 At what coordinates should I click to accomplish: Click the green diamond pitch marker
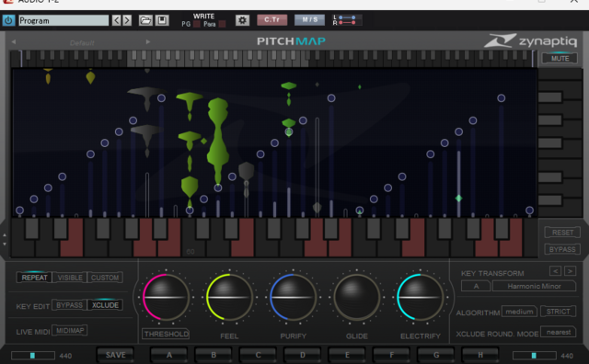pyautogui.click(x=458, y=199)
